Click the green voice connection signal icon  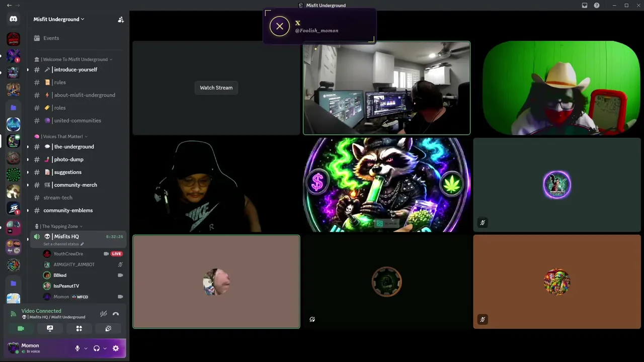(x=13, y=314)
